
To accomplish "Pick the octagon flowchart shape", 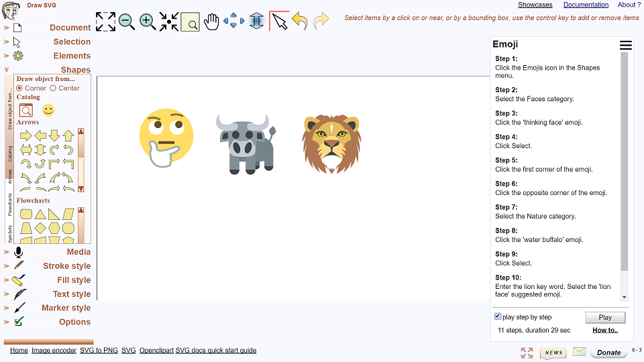I will [68, 228].
